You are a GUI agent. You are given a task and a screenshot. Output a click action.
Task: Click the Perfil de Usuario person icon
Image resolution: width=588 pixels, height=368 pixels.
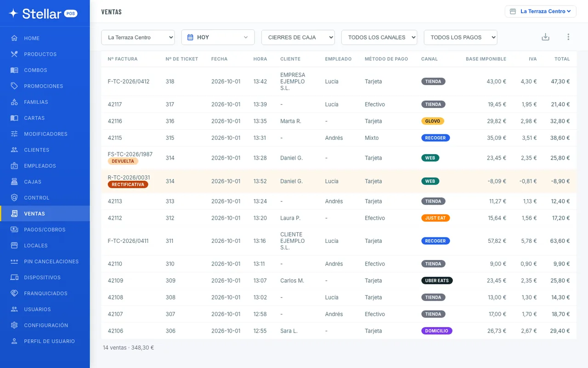[x=14, y=341]
